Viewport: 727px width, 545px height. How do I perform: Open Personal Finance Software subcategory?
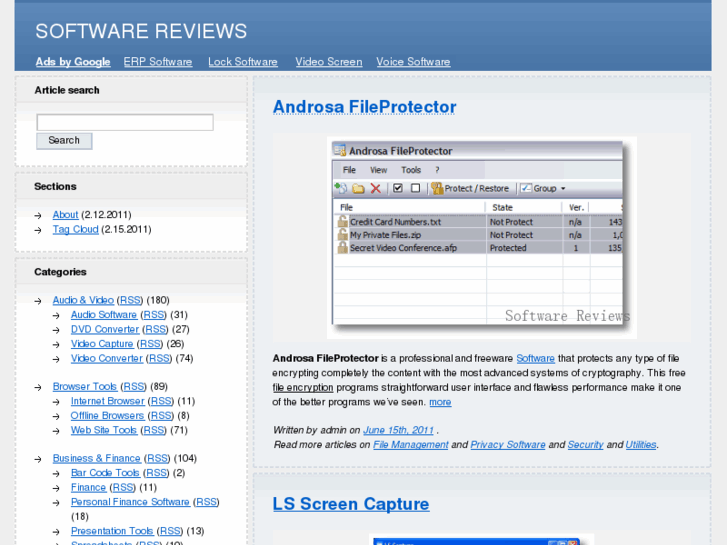(x=130, y=502)
